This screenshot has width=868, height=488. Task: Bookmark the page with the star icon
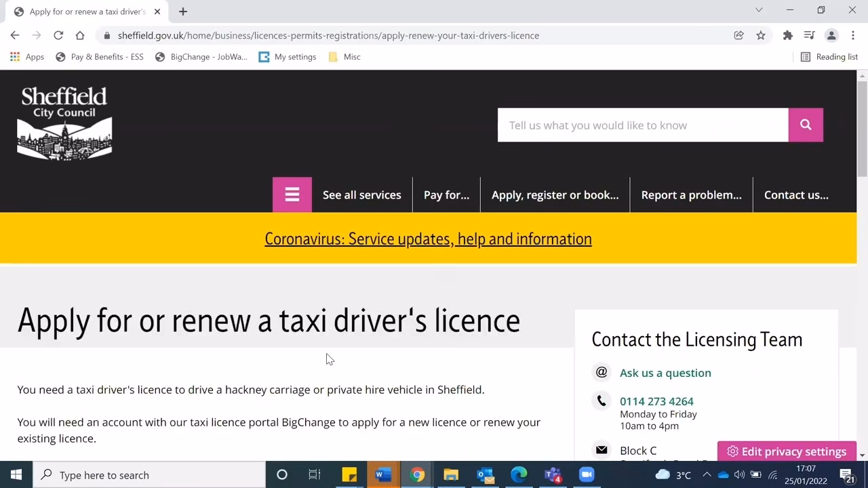tap(761, 35)
